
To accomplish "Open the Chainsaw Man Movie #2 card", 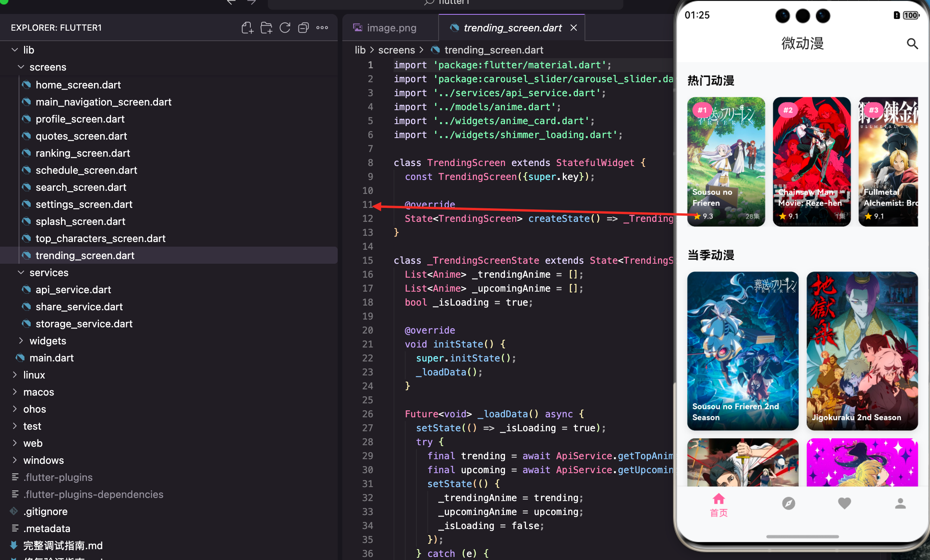I will pyautogui.click(x=812, y=161).
